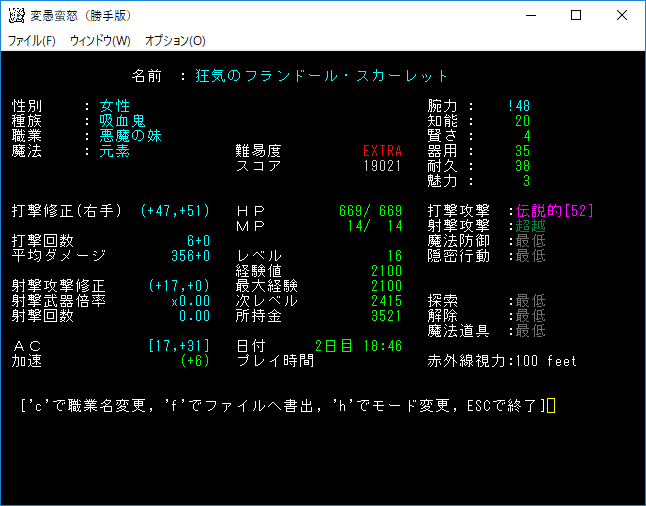Click the yellow cursor after the prompt

pyautogui.click(x=550, y=406)
